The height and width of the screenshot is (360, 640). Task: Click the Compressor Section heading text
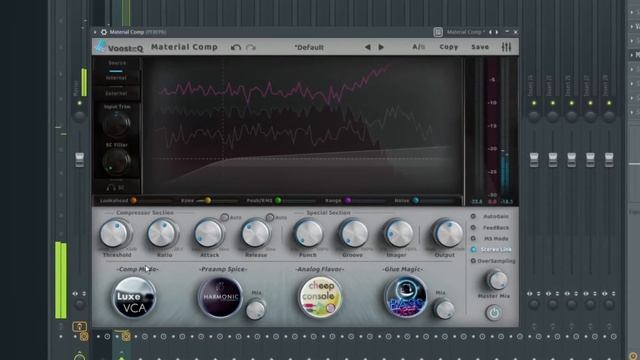(144, 213)
